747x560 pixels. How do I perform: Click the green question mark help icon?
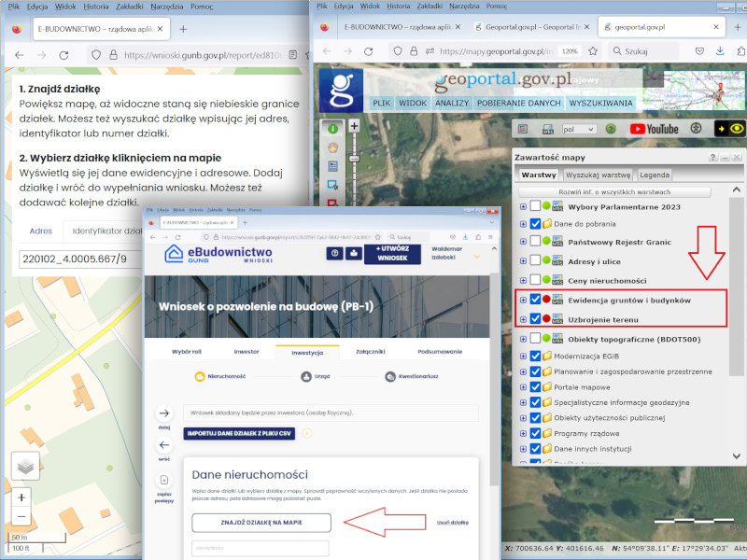point(611,129)
